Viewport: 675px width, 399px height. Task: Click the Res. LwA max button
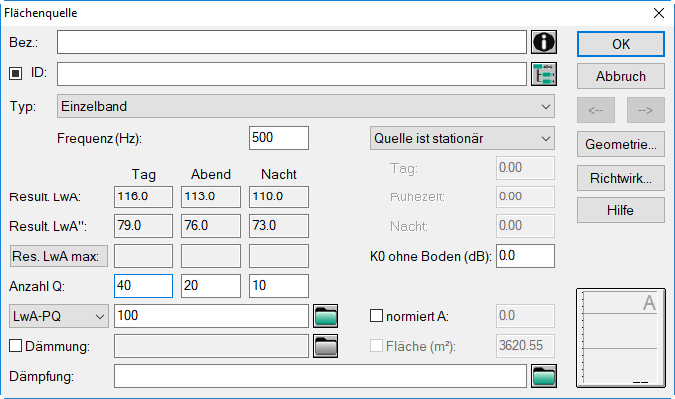[x=59, y=256]
